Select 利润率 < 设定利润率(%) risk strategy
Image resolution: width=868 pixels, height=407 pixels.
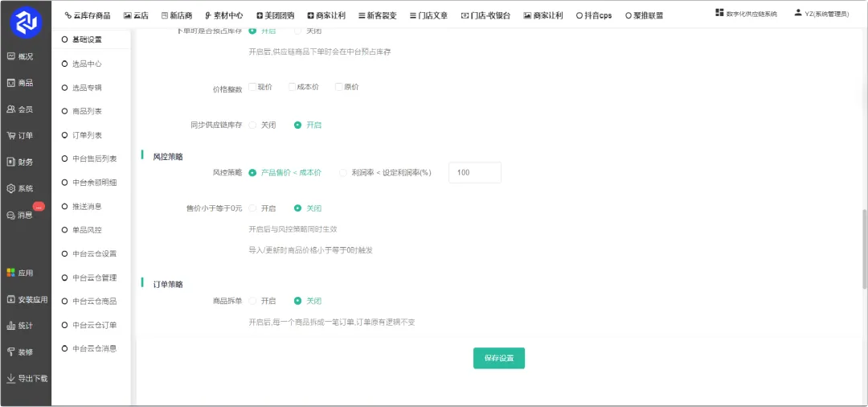point(343,173)
